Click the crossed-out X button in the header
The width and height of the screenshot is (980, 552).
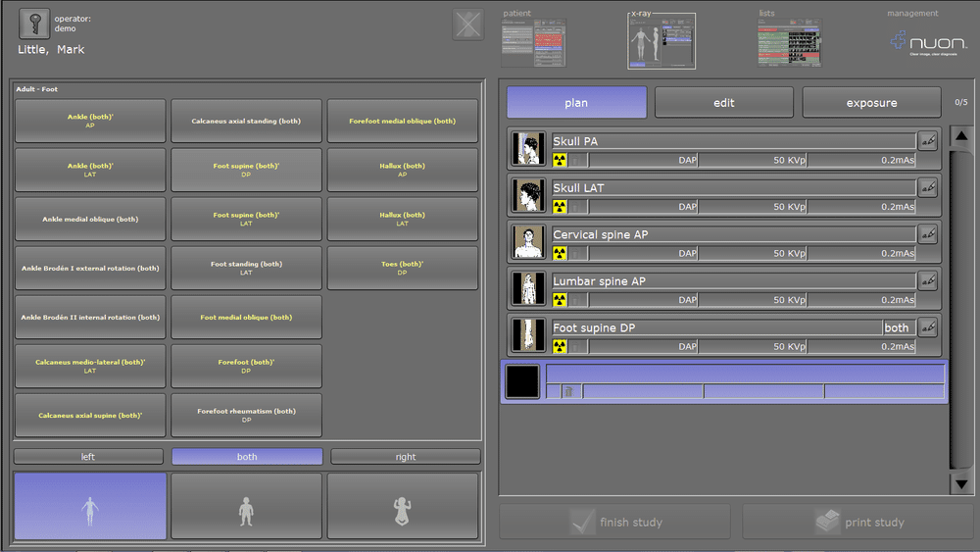click(x=468, y=25)
